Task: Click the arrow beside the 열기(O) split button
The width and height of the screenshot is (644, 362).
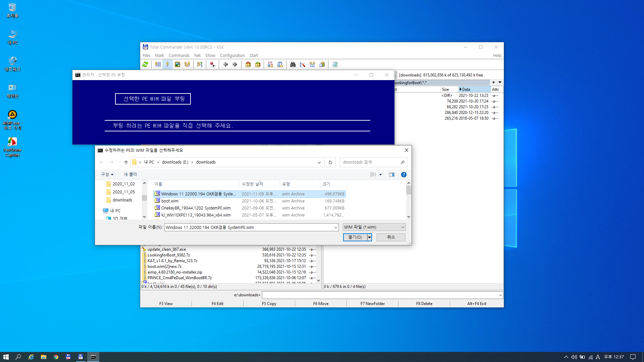Action: click(369, 237)
